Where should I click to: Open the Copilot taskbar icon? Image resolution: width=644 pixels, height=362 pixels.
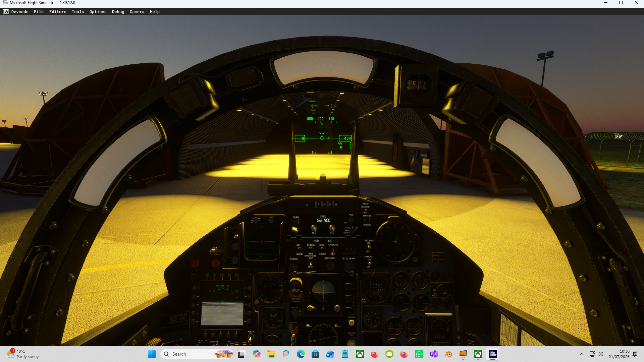(256, 354)
